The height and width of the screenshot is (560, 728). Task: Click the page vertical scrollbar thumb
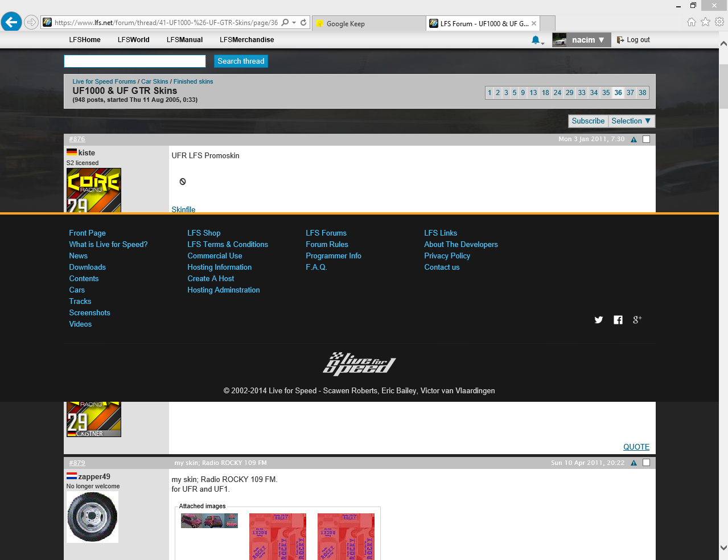pyautogui.click(x=723, y=85)
